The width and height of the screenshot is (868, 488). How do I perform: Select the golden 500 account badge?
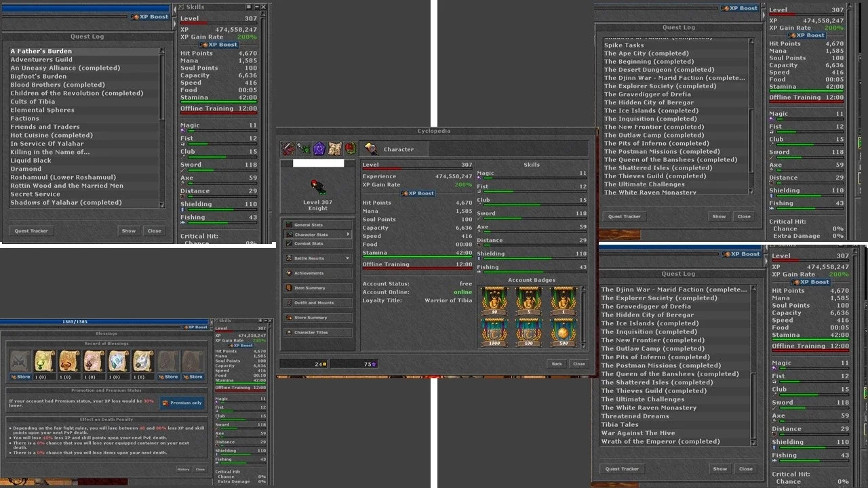point(562,331)
